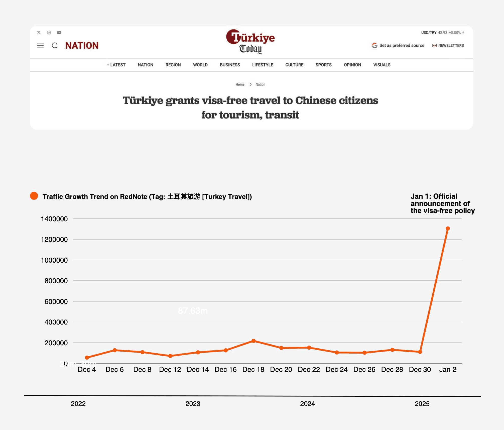Image resolution: width=504 pixels, height=430 pixels.
Task: Click the USD/TRY exchange rate ticker
Action: (x=442, y=33)
